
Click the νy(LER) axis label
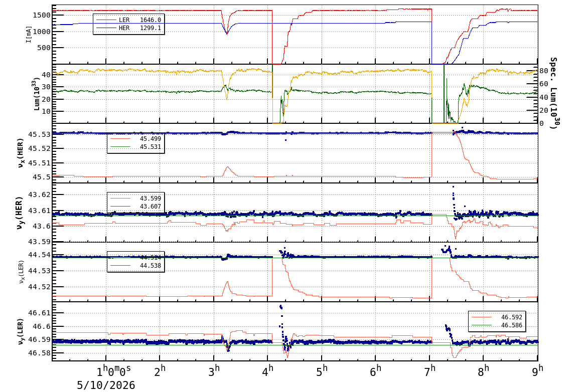coord(20,332)
